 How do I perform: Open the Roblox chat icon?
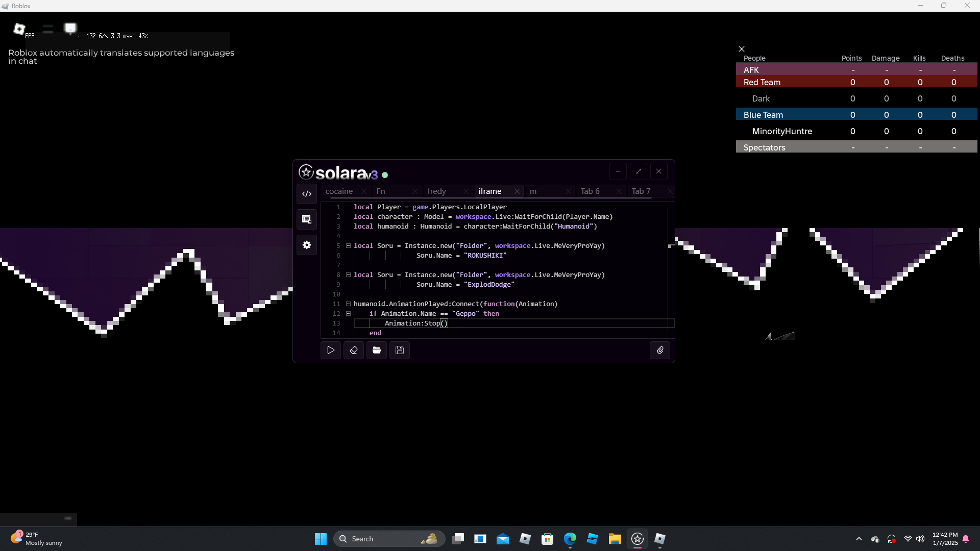70,28
